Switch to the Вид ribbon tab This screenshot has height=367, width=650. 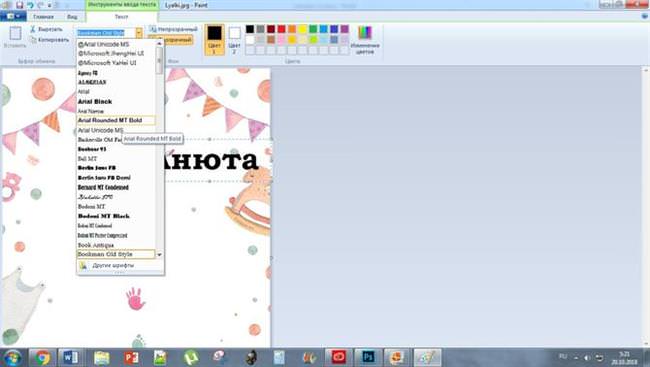click(72, 17)
